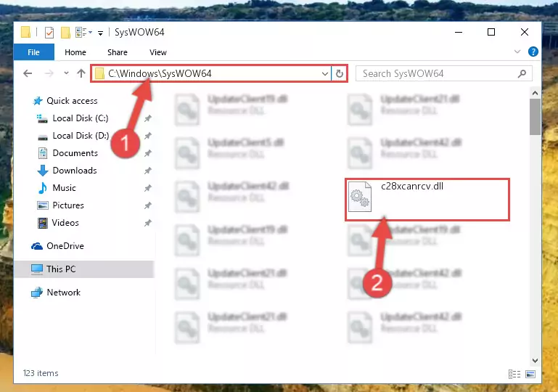Unpin Local Disk (C:) pin icon
The width and height of the screenshot is (558, 392).
click(x=148, y=118)
